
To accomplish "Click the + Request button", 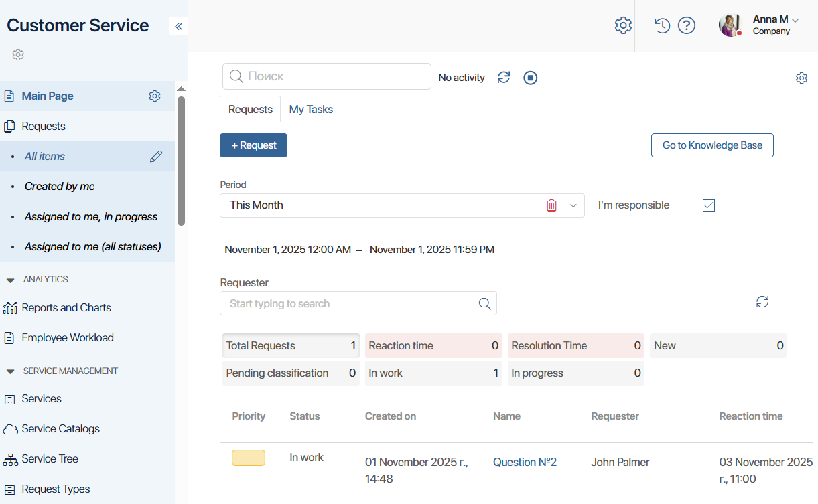I will point(253,145).
